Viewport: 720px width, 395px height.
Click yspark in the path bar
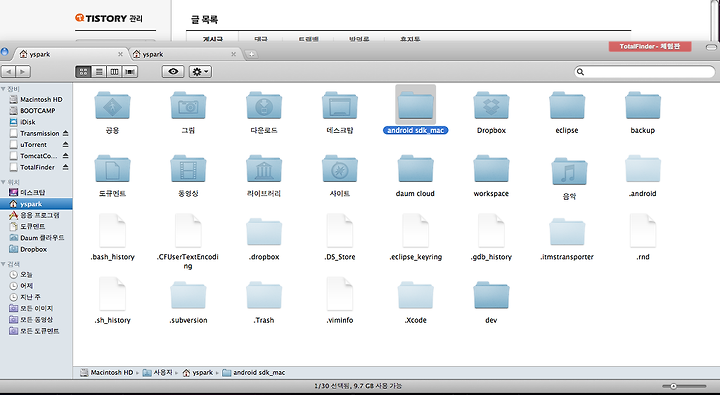198,372
